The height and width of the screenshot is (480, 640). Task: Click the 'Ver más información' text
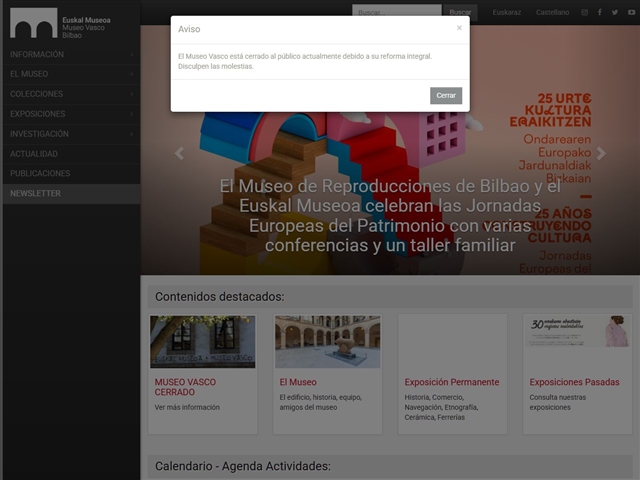pyautogui.click(x=187, y=407)
